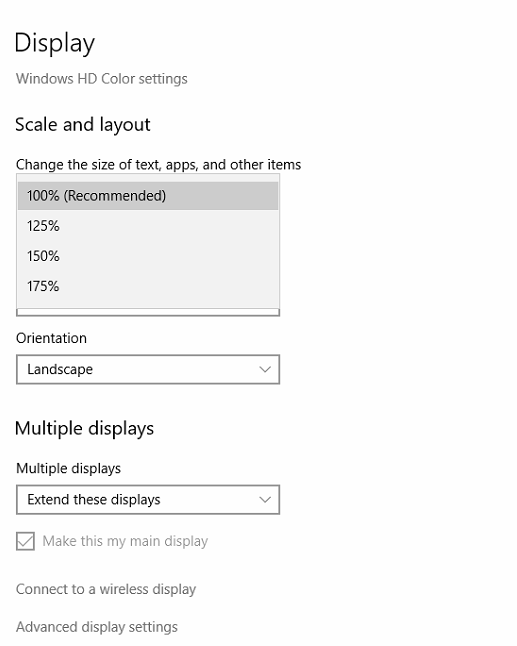This screenshot has height=646, width=517.
Task: Click the small Multiple displays field label
Action: tap(68, 468)
